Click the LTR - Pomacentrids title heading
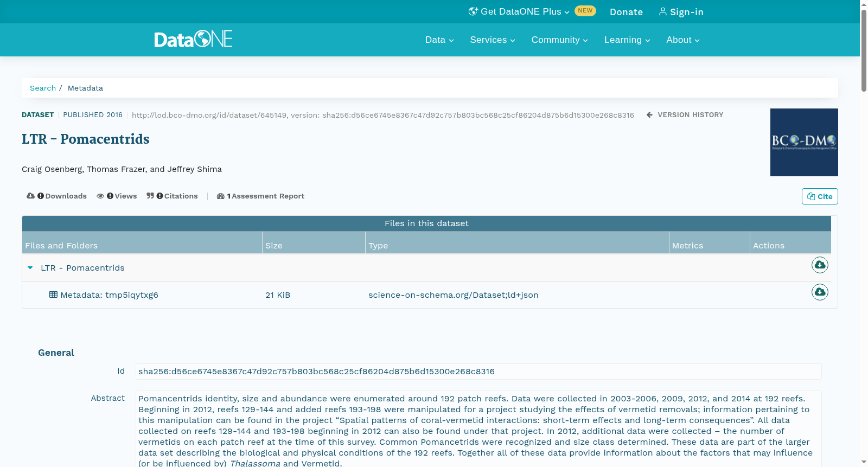Image resolution: width=868 pixels, height=467 pixels. point(86,139)
